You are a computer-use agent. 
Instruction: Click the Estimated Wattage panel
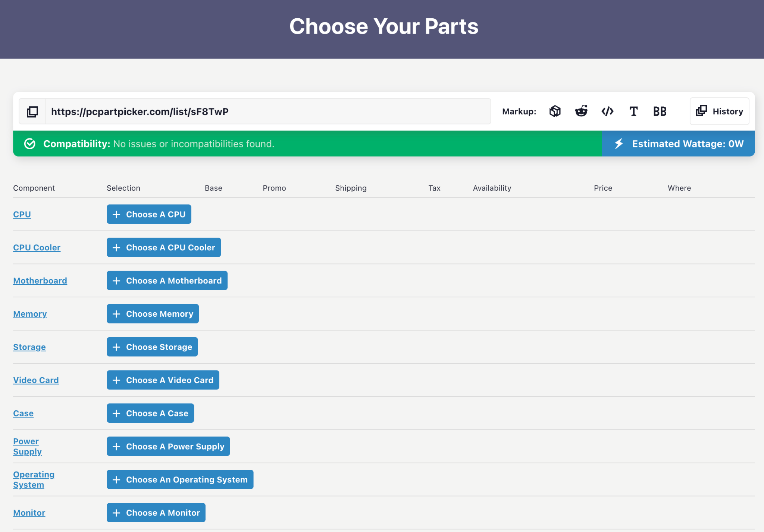click(x=678, y=144)
